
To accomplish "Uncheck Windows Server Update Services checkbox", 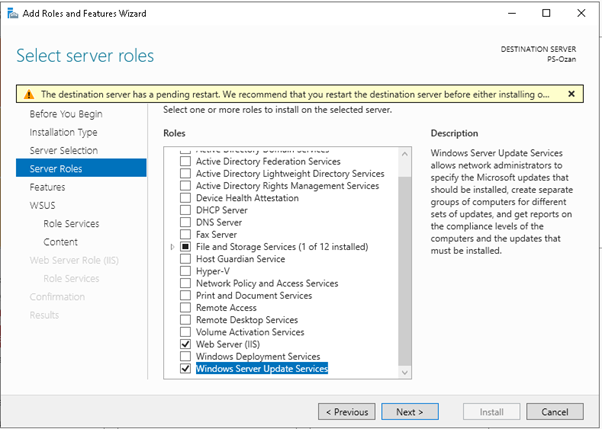I will pyautogui.click(x=185, y=369).
